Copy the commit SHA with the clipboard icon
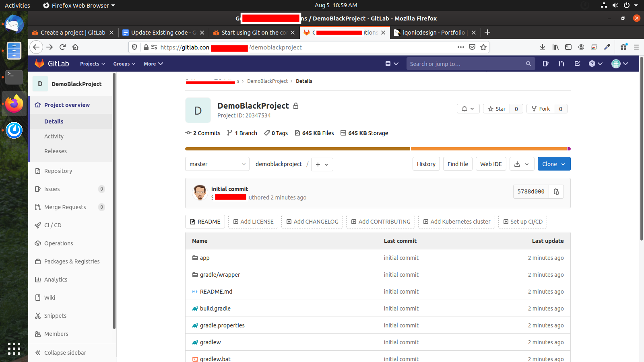This screenshot has width=644, height=362. click(x=556, y=191)
